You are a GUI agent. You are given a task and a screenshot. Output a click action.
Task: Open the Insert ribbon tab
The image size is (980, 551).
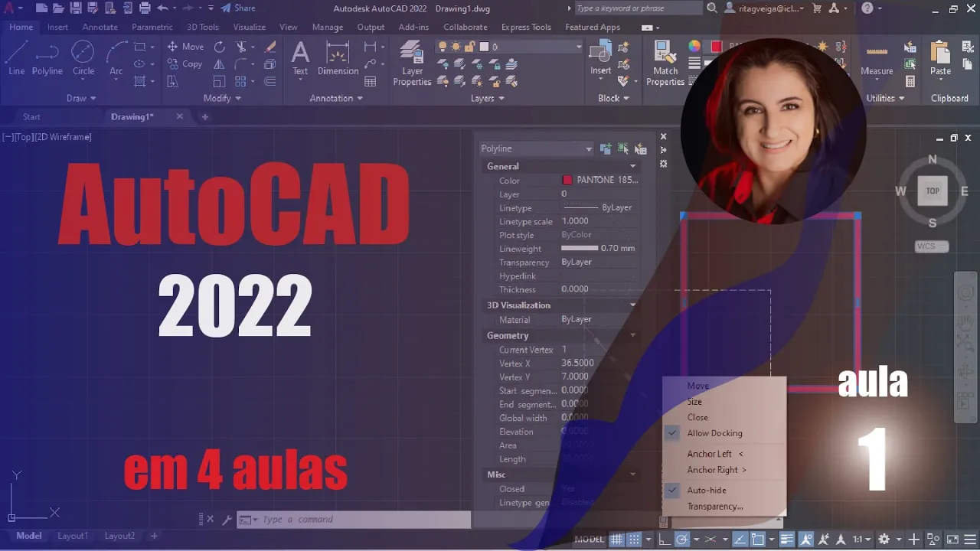[x=57, y=27]
